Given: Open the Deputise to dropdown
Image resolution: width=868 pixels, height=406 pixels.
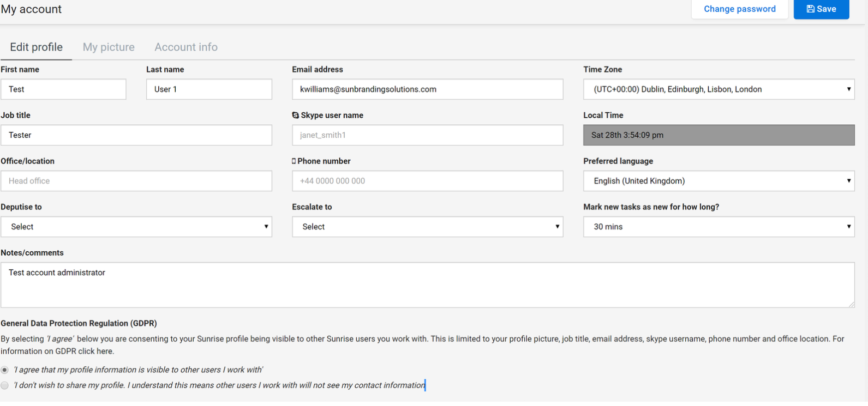Looking at the screenshot, I should tap(136, 227).
